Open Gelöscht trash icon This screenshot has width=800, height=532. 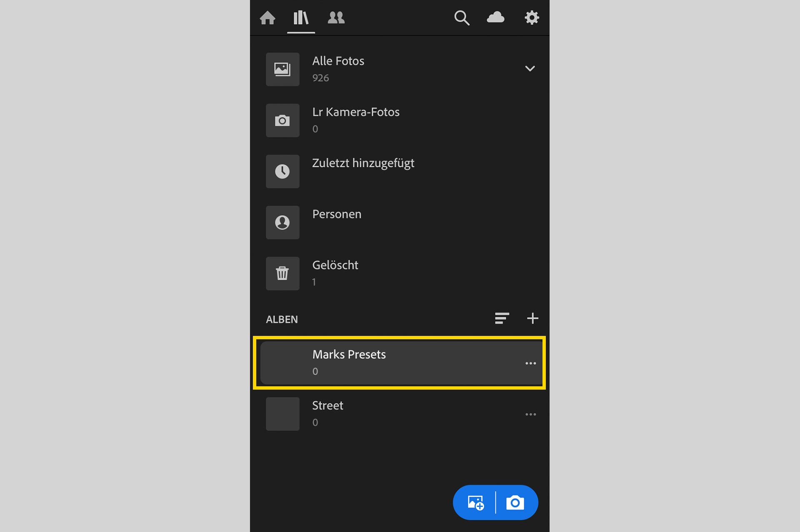(282, 273)
